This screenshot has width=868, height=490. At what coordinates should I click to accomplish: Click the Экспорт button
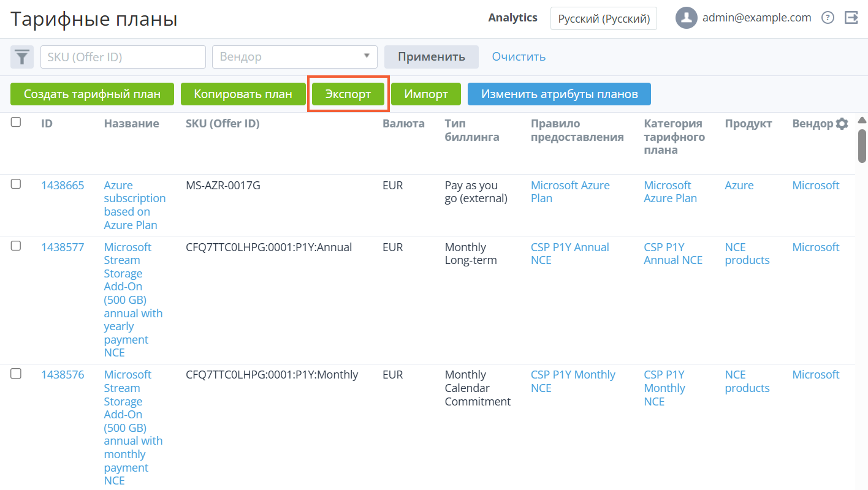(x=348, y=94)
